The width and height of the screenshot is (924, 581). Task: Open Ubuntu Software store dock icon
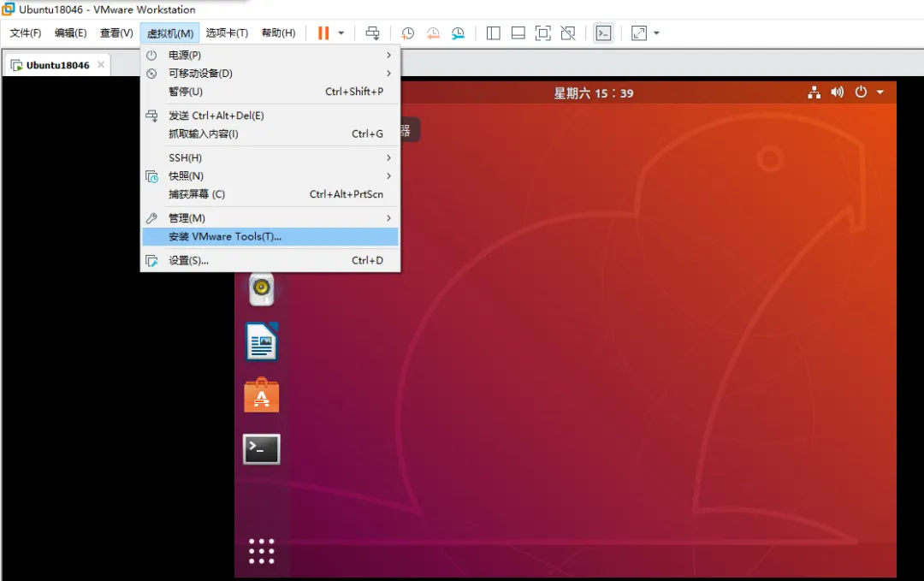262,394
